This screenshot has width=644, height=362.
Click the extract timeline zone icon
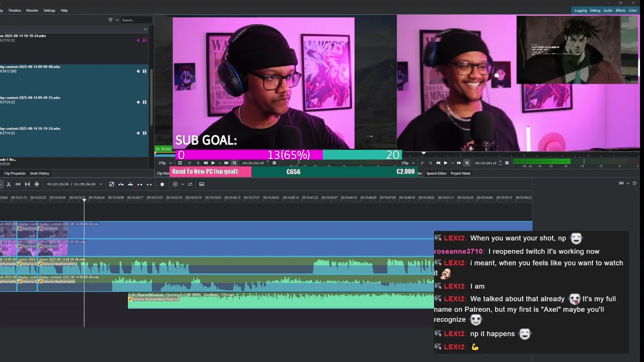(140, 184)
